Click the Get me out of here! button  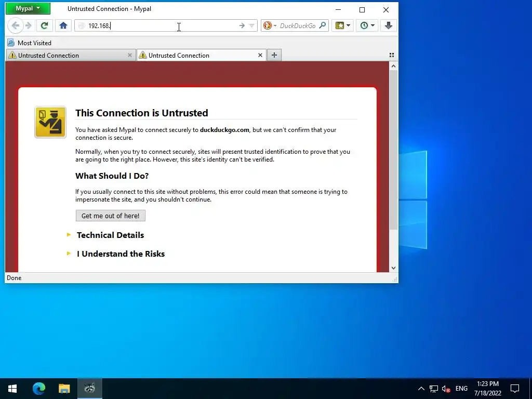point(111,216)
